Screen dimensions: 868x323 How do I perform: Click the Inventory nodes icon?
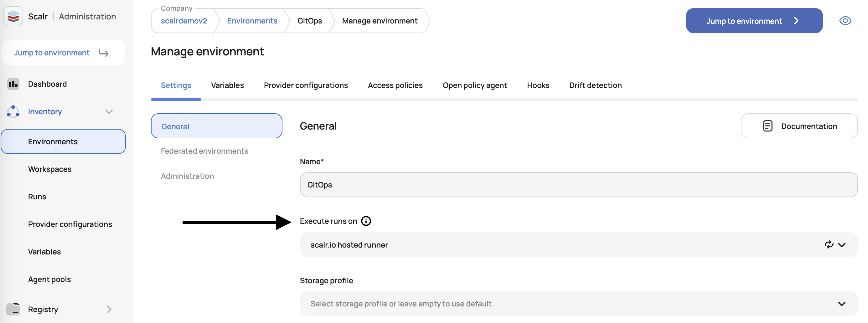tap(13, 111)
